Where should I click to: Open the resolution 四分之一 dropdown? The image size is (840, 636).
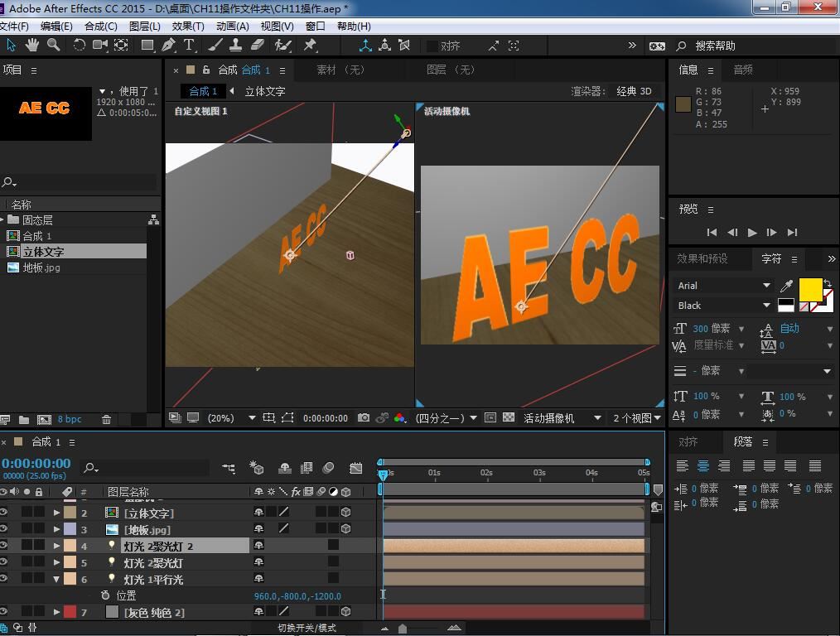pos(447,418)
